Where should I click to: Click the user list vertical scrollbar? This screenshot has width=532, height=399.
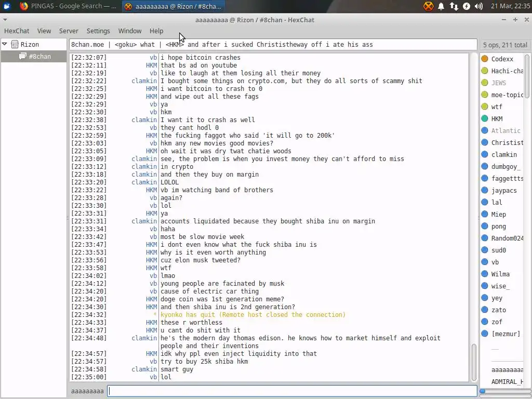click(527, 76)
